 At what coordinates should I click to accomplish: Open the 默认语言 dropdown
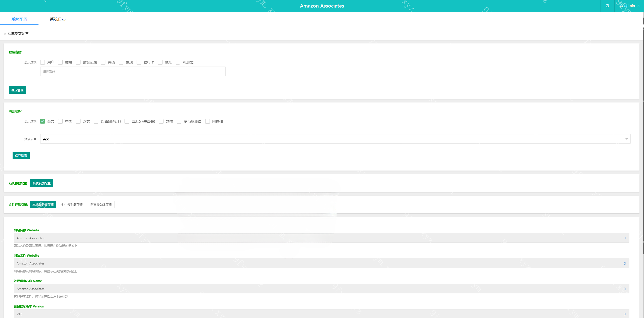(x=335, y=139)
